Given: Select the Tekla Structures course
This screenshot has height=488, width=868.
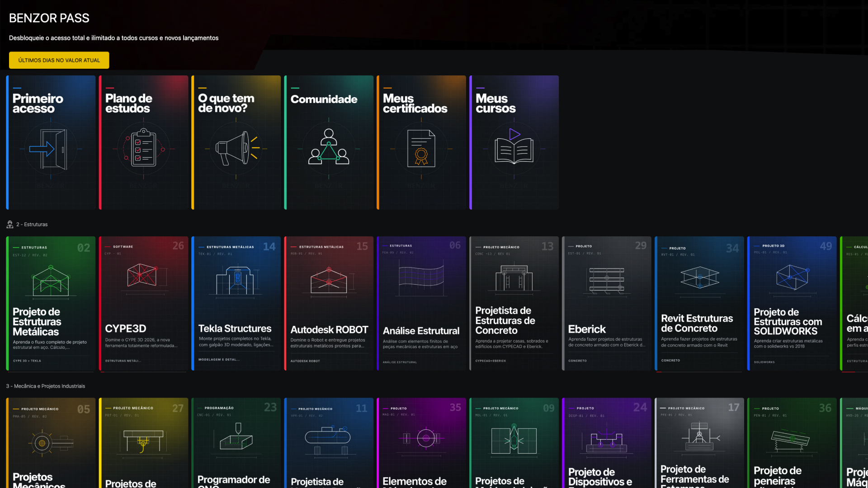Looking at the screenshot, I should coord(236,304).
